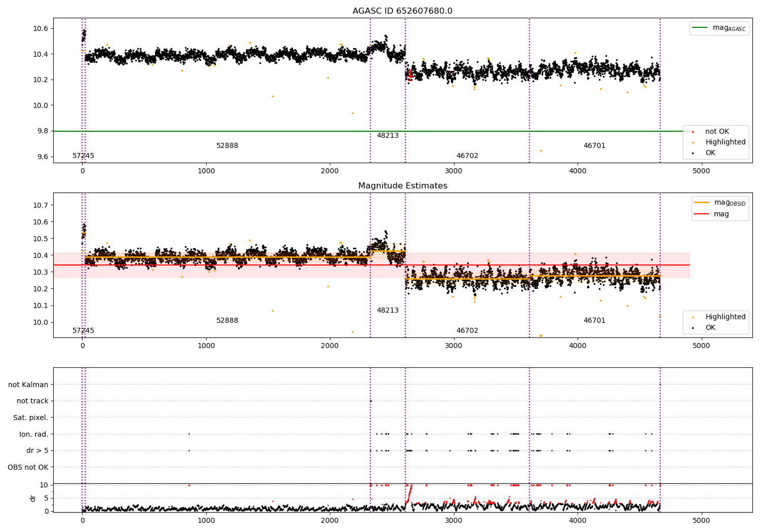Click the 'Magnitude Estimates' subplot title

(x=402, y=186)
